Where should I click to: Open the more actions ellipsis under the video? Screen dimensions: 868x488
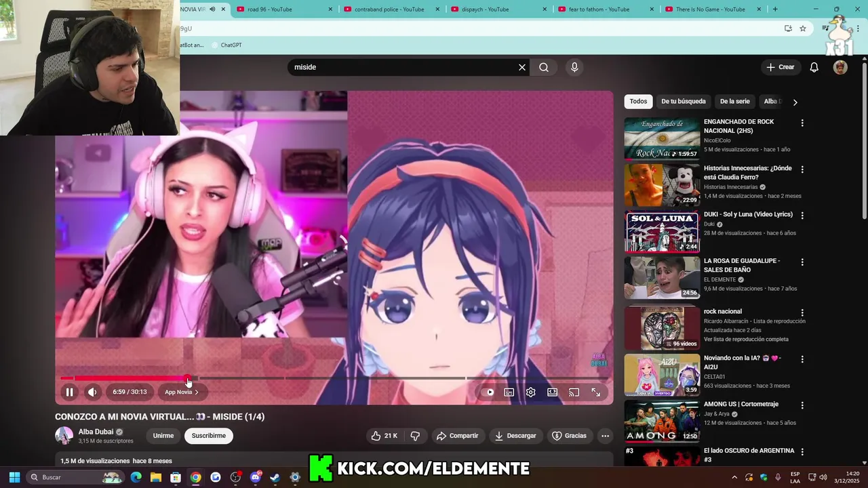[x=606, y=436]
